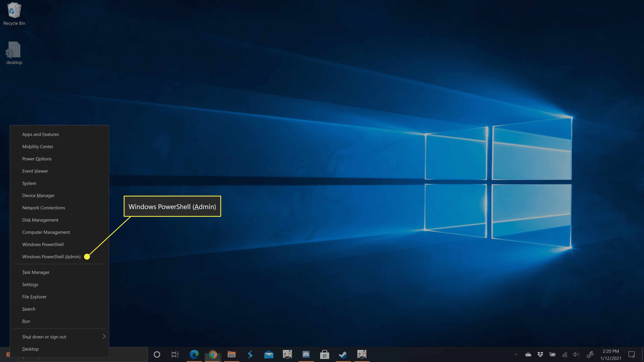Open Steam taskbar icon
Viewport: 644px width, 362px height.
click(x=343, y=354)
